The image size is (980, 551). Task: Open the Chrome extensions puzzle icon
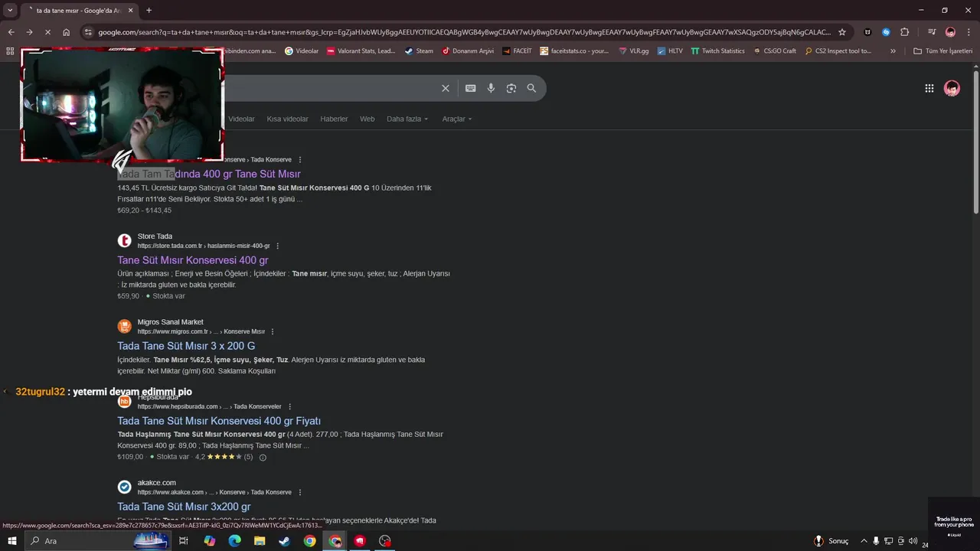905,32
